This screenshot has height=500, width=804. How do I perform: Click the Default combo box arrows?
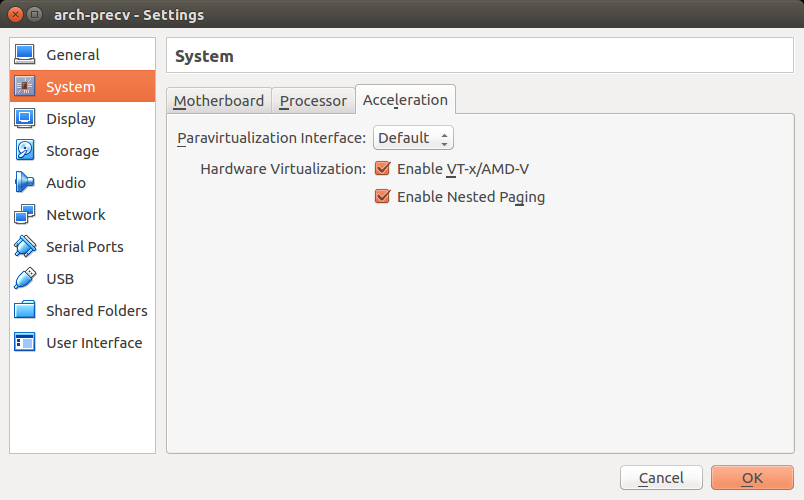(x=445, y=138)
